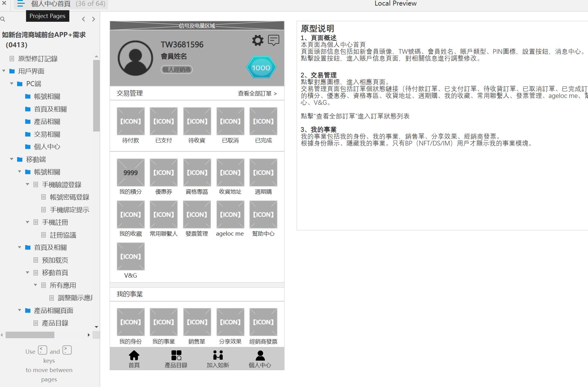This screenshot has width=588, height=387.
Task: Open the 待付款 order icon
Action: (130, 121)
